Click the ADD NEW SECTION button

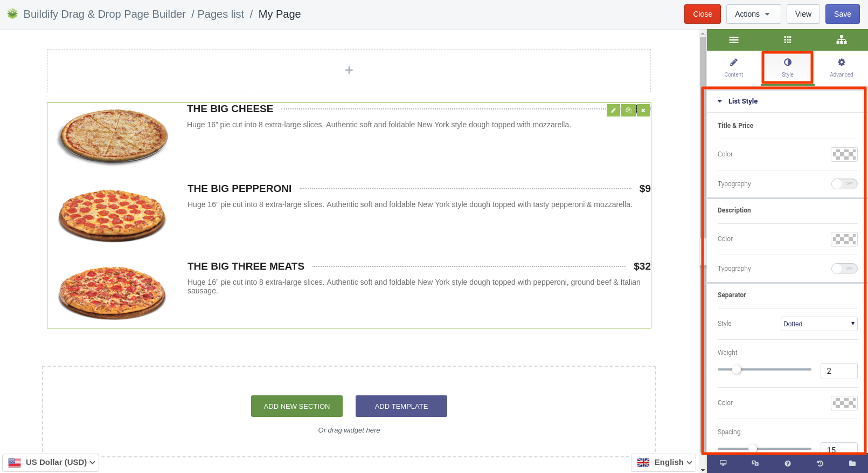click(297, 406)
